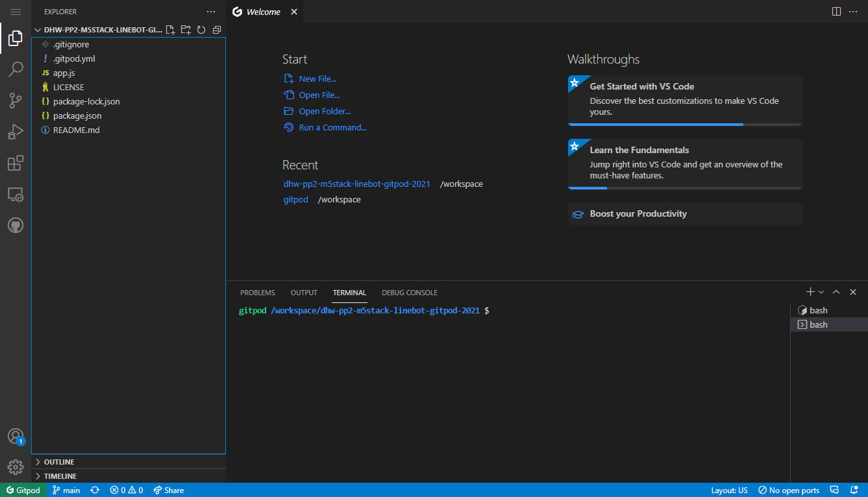This screenshot has height=497, width=868.
Task: Collapse the project root folder section
Action: tap(97, 30)
